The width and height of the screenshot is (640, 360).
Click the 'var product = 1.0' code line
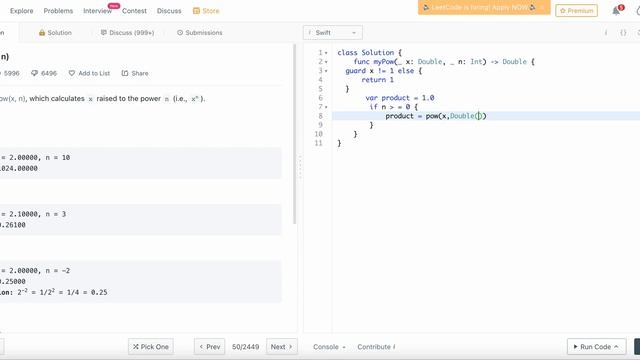(x=400, y=98)
